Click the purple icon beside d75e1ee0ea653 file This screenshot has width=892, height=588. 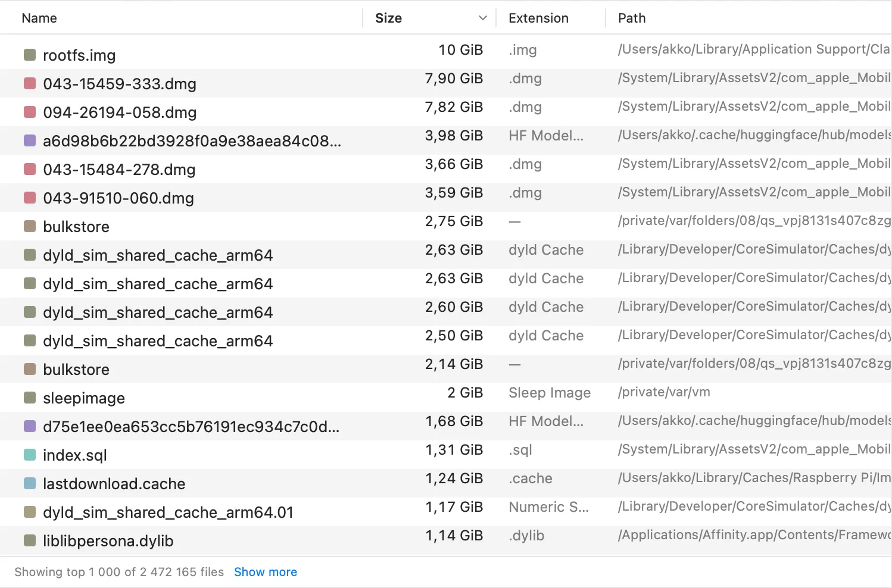(30, 426)
